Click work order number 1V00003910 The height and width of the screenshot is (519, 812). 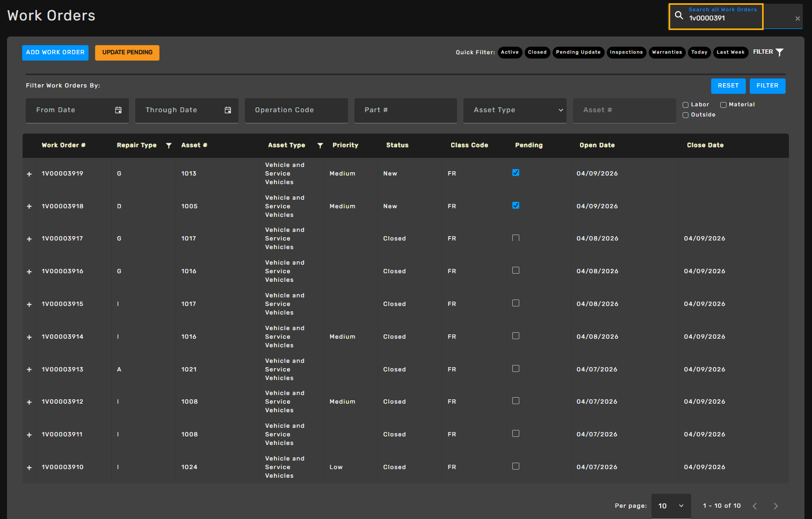63,467
